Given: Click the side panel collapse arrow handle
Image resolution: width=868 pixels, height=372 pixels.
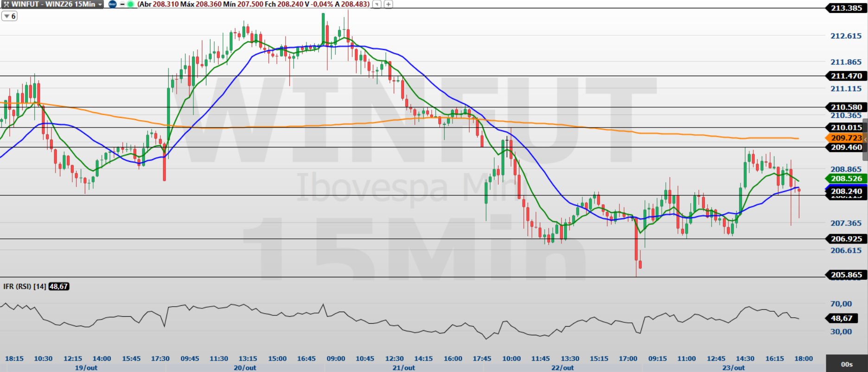Looking at the screenshot, I should 865,140.
